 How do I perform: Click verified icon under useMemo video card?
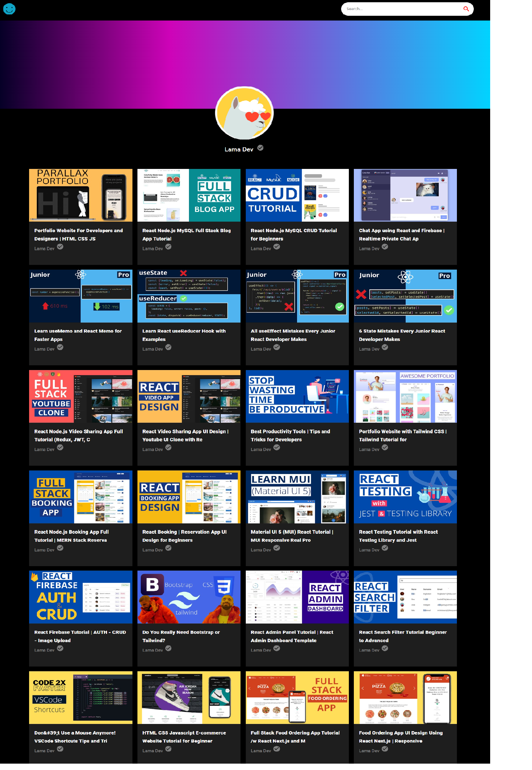[x=60, y=347]
